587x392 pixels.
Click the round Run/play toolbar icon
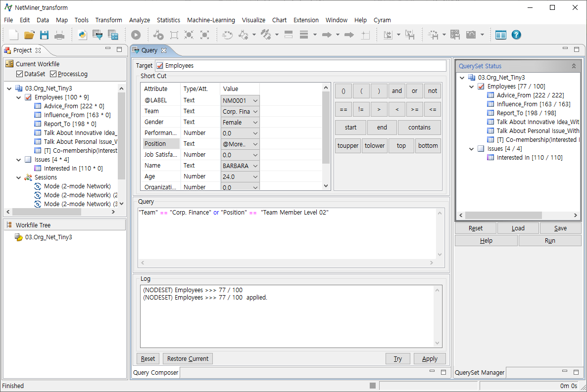pos(136,35)
